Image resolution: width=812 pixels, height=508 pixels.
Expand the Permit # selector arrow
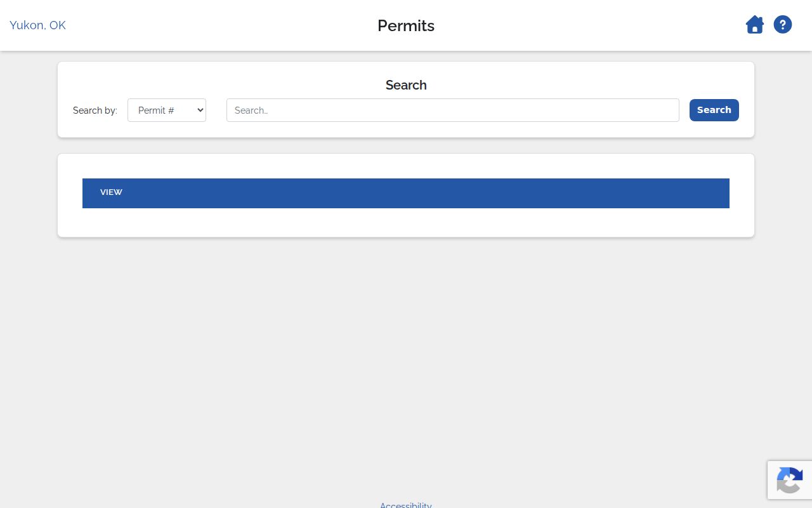200,110
